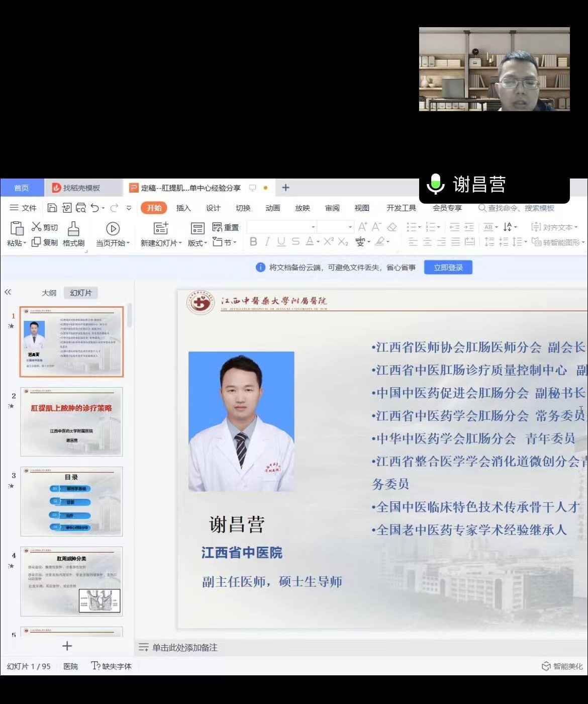This screenshot has width=588, height=704.
Task: Open the Insert (插入) ribbon tab
Action: pos(183,208)
